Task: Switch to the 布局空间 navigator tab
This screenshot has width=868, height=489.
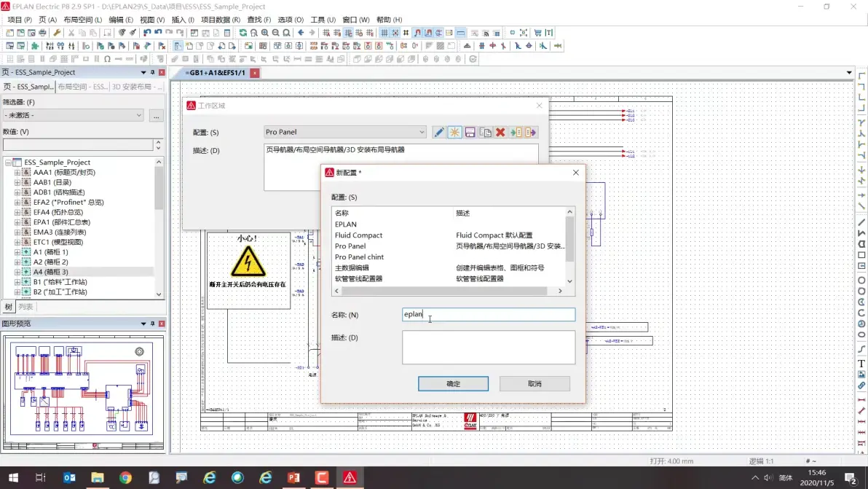Action: pyautogui.click(x=82, y=87)
